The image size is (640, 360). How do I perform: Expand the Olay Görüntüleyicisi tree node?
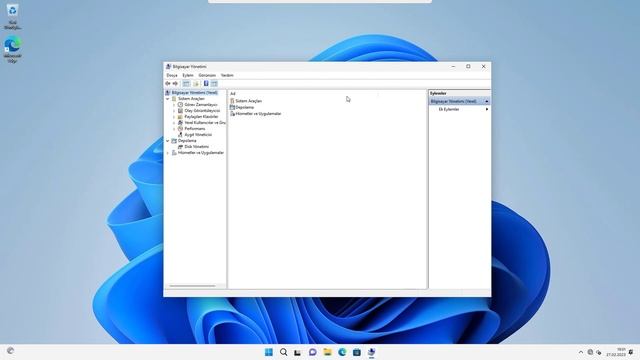pos(174,111)
